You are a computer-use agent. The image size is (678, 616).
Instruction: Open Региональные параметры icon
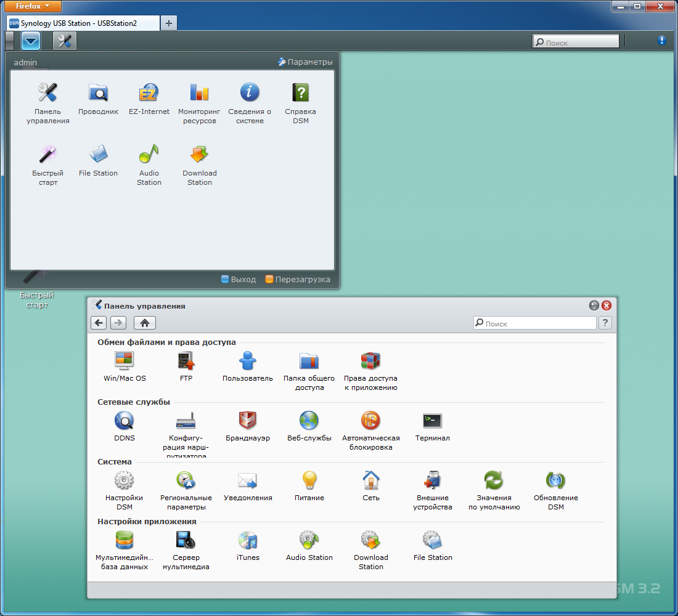pos(186,490)
